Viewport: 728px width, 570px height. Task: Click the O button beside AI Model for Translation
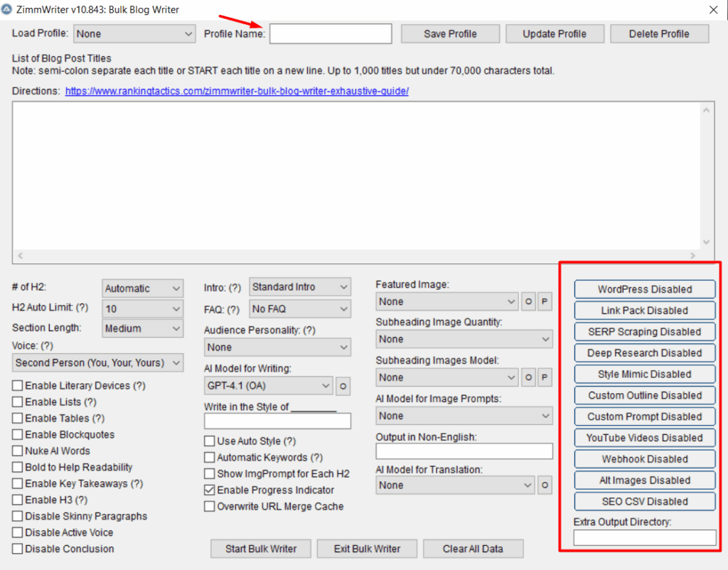point(545,485)
